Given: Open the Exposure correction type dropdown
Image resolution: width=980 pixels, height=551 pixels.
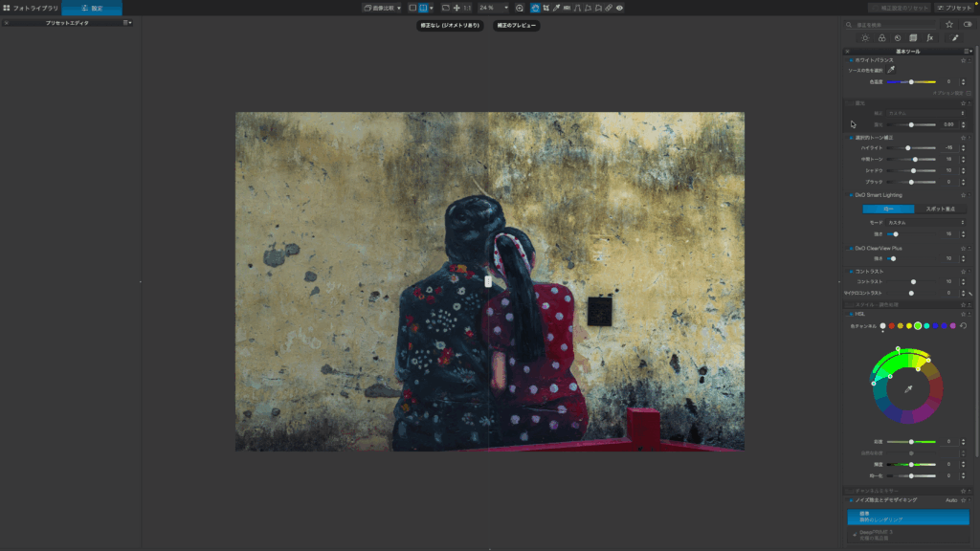Looking at the screenshot, I should (x=925, y=113).
